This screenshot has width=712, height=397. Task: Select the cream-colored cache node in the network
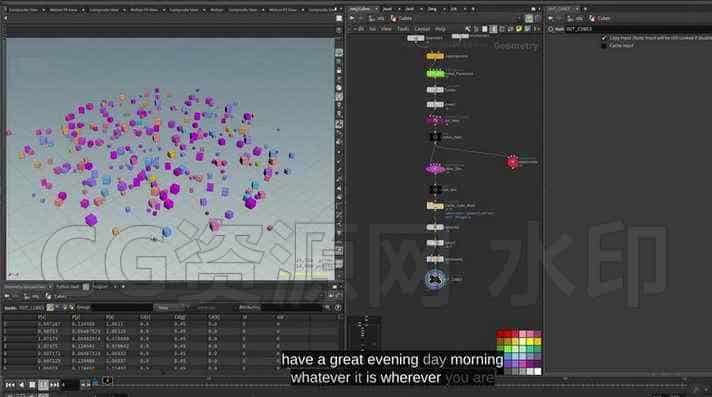(435, 206)
